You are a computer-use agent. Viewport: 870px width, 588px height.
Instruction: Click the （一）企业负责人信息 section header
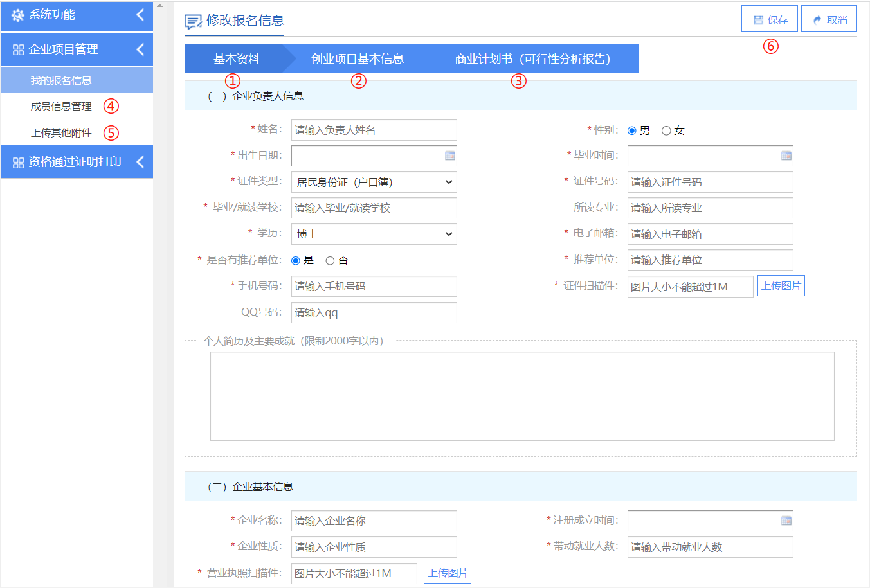click(x=521, y=96)
